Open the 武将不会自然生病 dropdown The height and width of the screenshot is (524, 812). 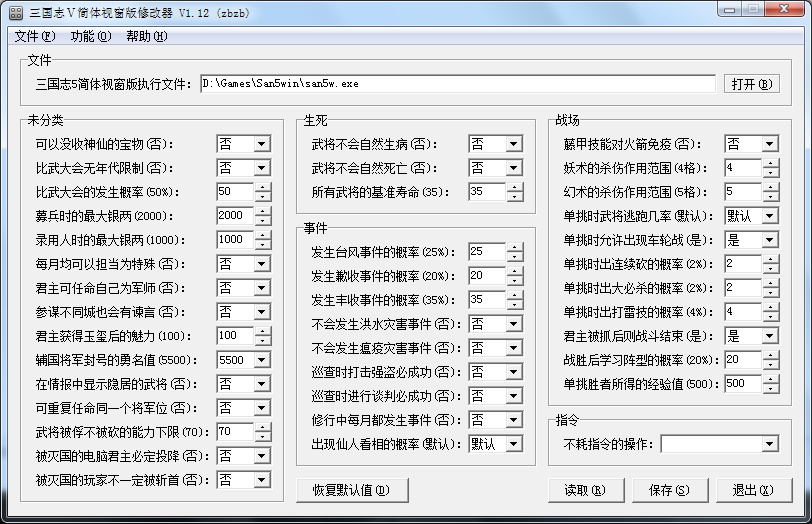tap(513, 144)
